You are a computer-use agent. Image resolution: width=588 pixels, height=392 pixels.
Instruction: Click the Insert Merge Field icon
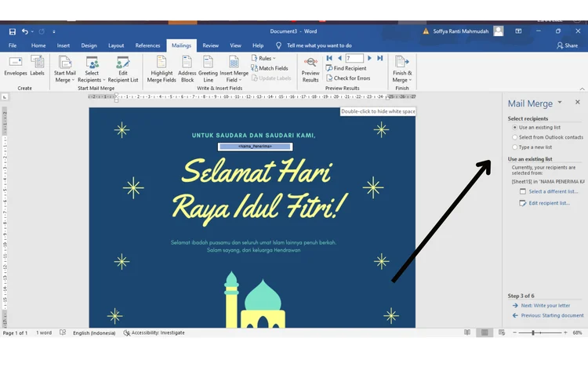click(x=234, y=62)
